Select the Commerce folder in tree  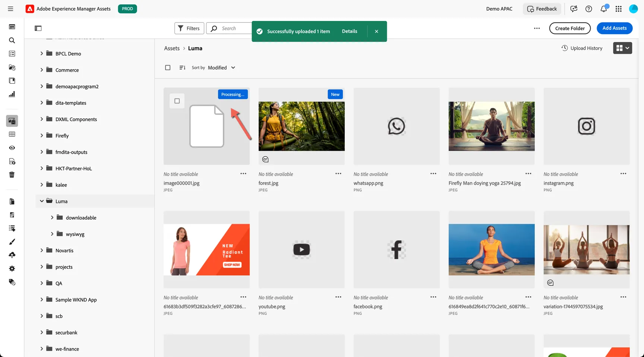point(67,70)
